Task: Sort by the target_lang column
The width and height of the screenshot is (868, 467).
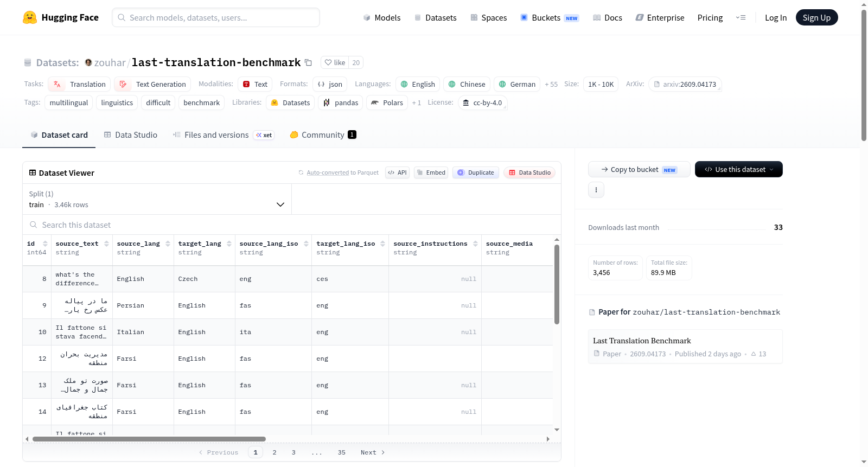Action: point(229,244)
